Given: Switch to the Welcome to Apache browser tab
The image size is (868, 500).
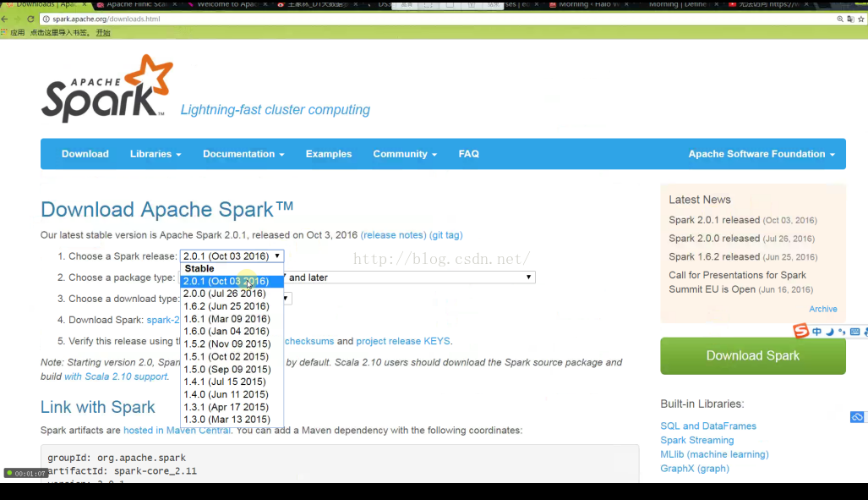Looking at the screenshot, I should pyautogui.click(x=227, y=4).
